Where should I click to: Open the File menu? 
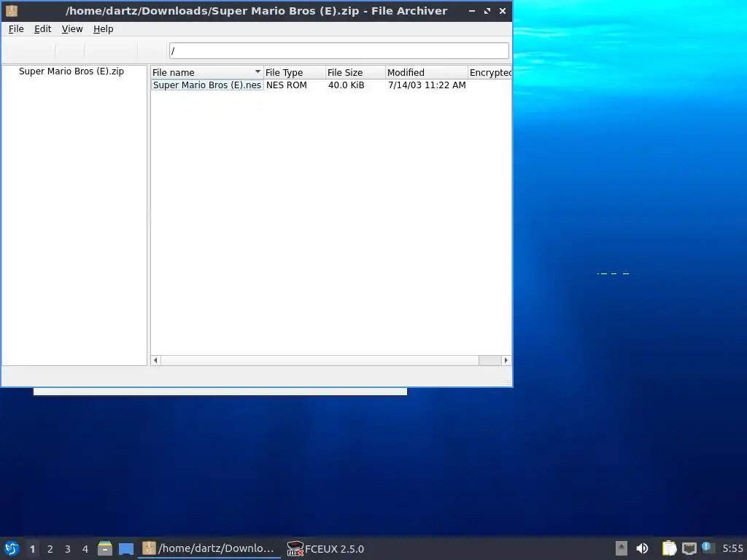pos(16,29)
